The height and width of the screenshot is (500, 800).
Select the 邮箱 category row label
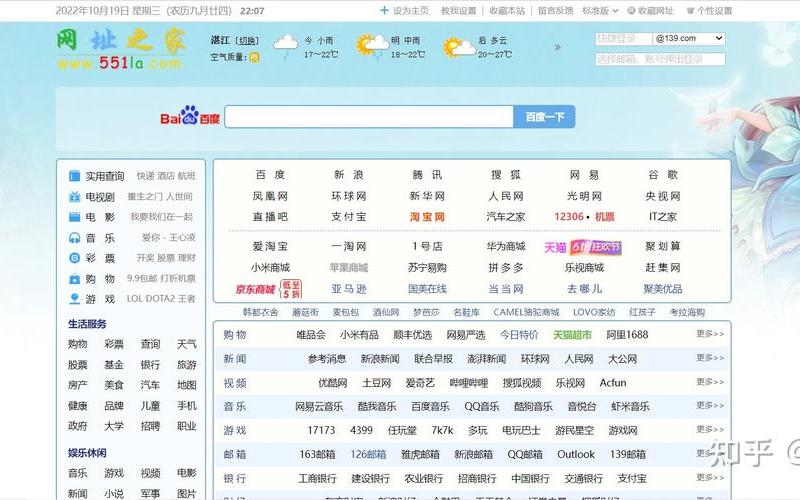pos(235,454)
